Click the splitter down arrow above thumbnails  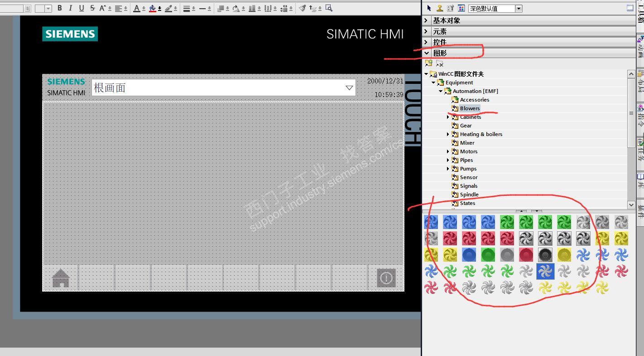coord(537,211)
